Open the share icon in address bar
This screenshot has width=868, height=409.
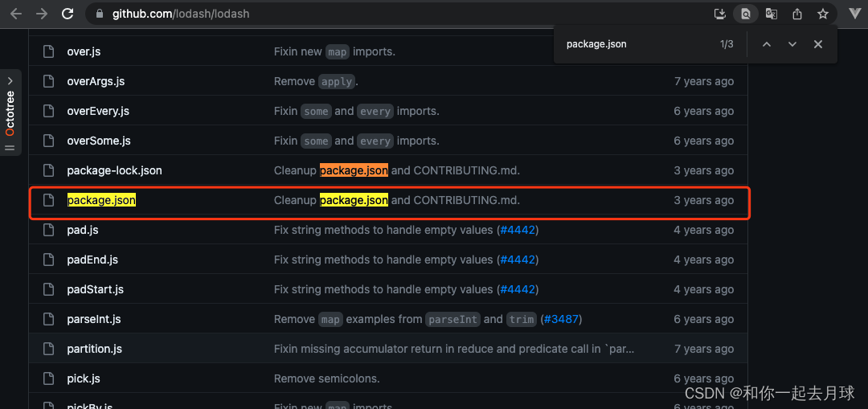pyautogui.click(x=797, y=14)
